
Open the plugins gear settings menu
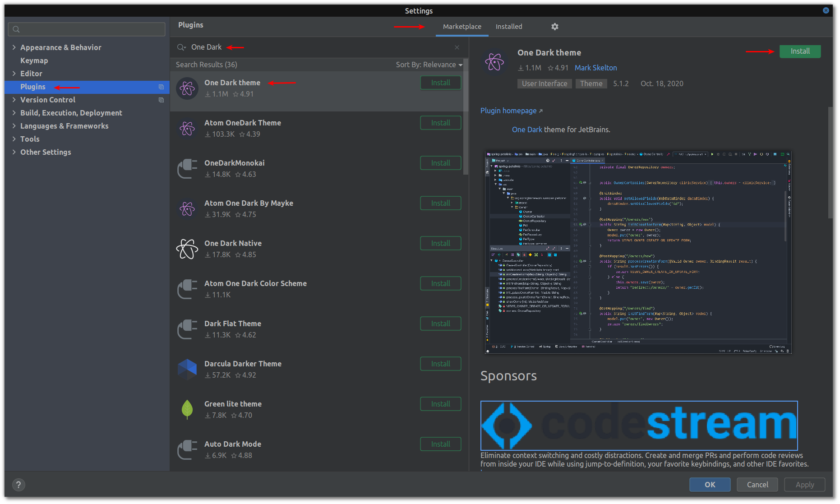click(x=554, y=27)
